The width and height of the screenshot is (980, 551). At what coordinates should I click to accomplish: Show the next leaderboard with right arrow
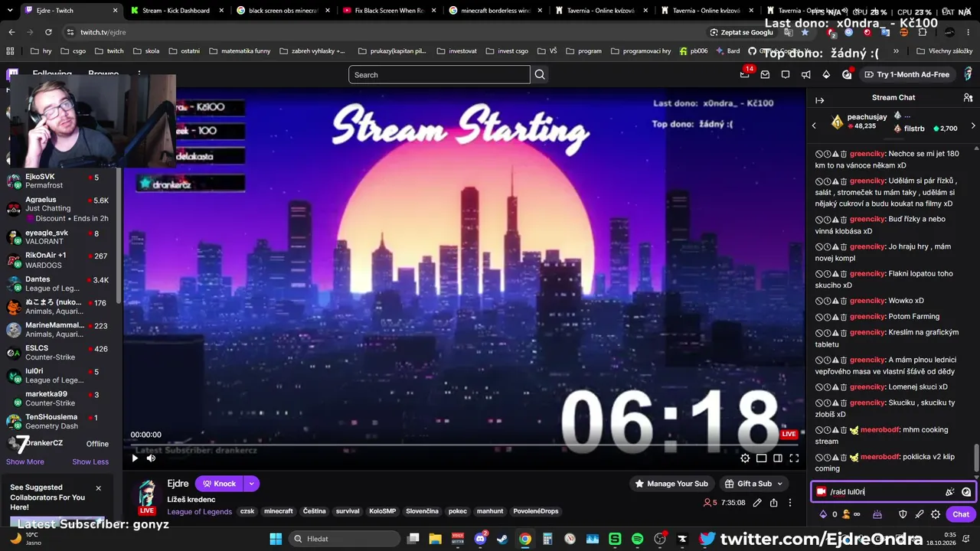point(973,126)
